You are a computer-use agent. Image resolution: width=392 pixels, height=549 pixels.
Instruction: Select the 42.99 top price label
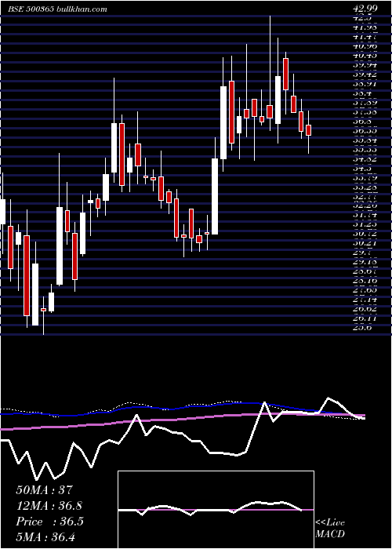[365, 9]
